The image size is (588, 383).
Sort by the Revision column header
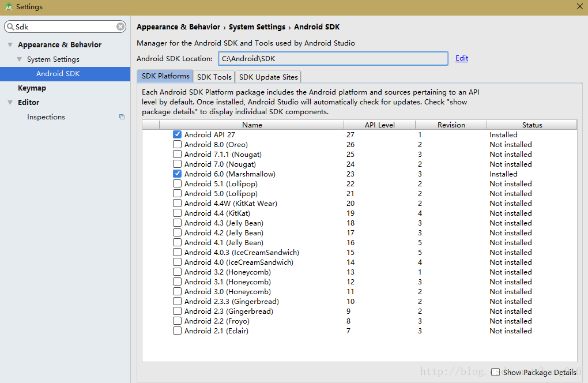click(x=451, y=125)
